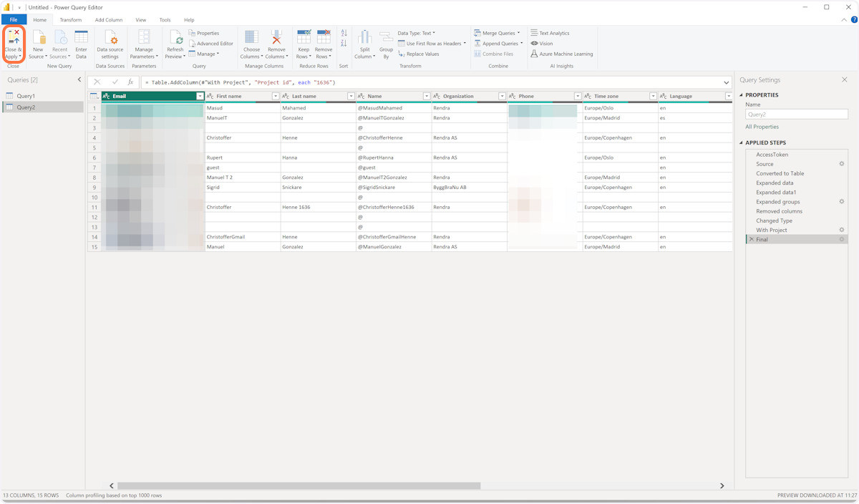Delete the Final step with X
The image size is (859, 504).
[x=751, y=240]
